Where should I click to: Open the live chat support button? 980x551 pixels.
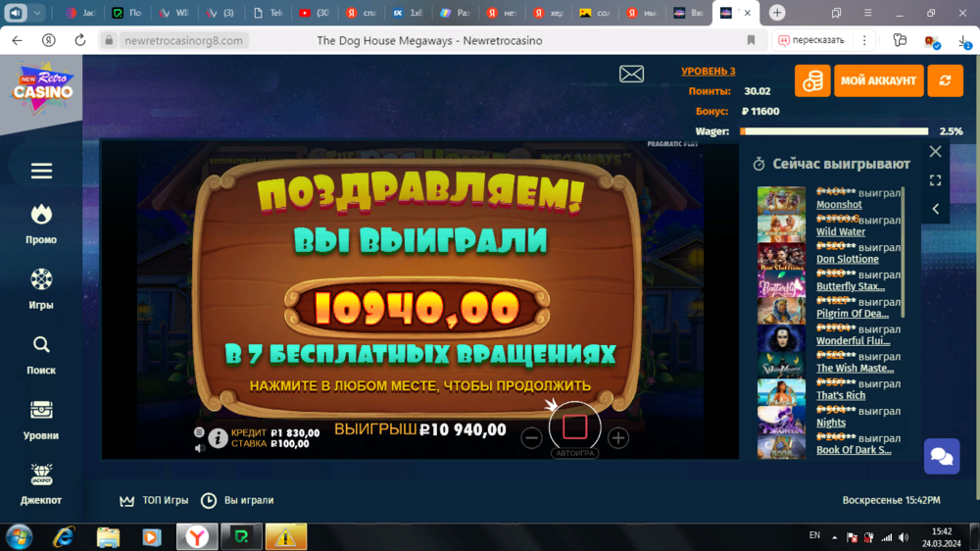pos(942,457)
